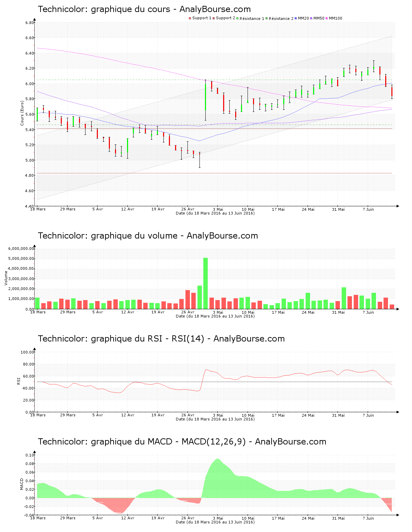Select the MM20 legend label
412x532 pixels.
click(303, 18)
